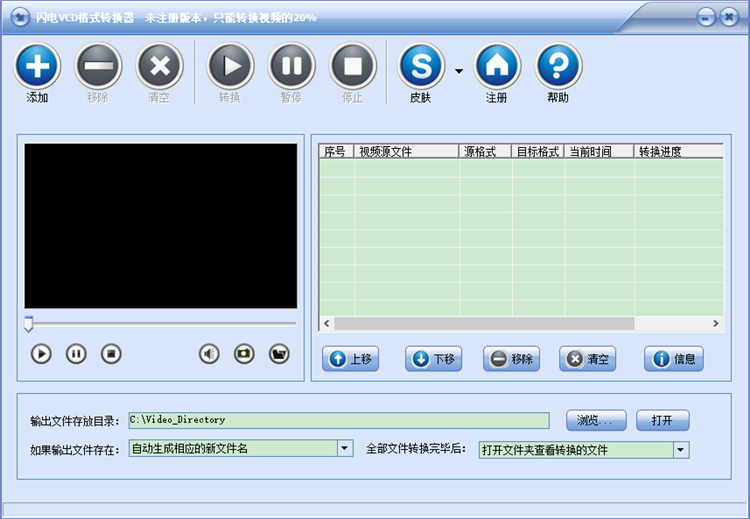Take a snapshot with the camera icon

[x=244, y=354]
